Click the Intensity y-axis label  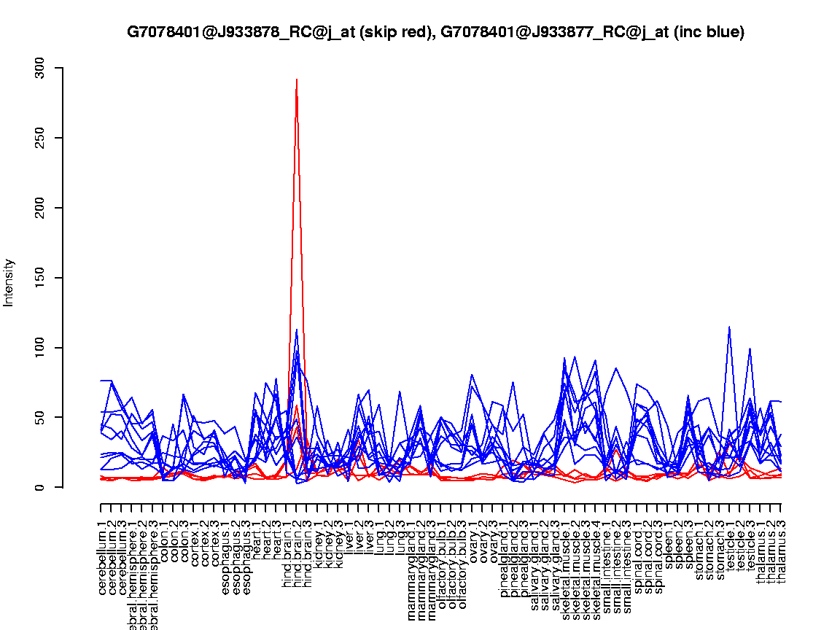coord(9,282)
